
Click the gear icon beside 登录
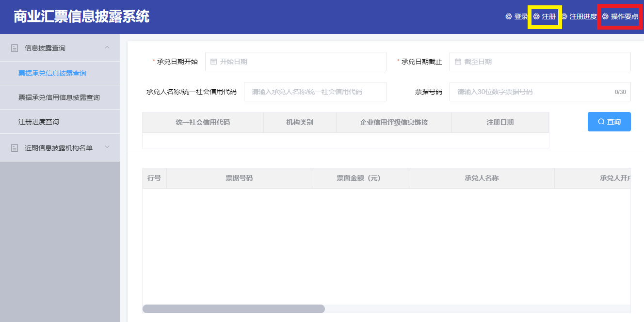508,16
